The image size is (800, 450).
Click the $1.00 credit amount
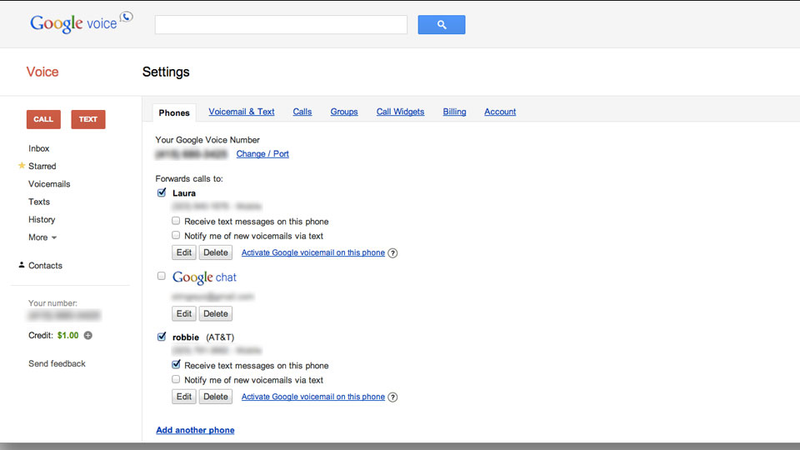[x=68, y=335]
